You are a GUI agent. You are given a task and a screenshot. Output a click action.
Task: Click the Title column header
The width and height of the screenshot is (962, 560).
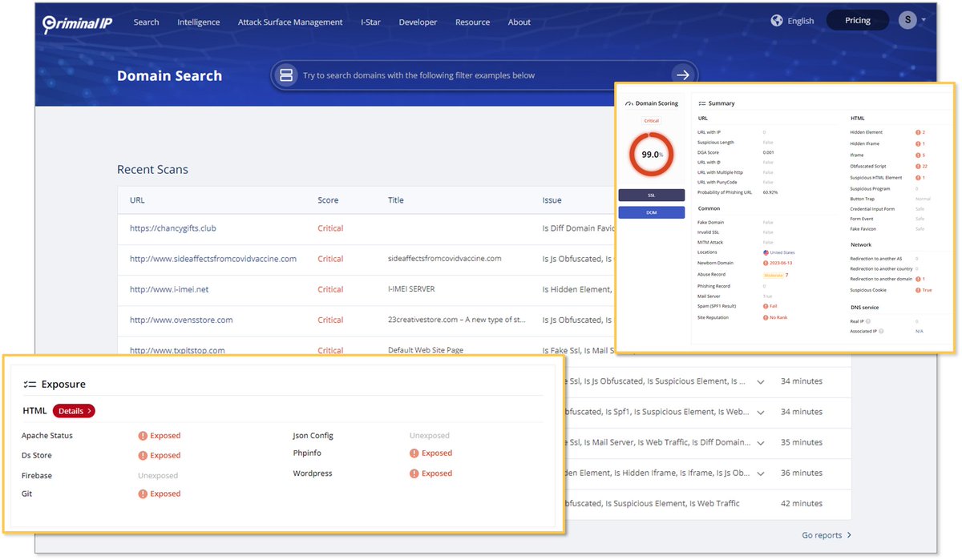tap(396, 200)
